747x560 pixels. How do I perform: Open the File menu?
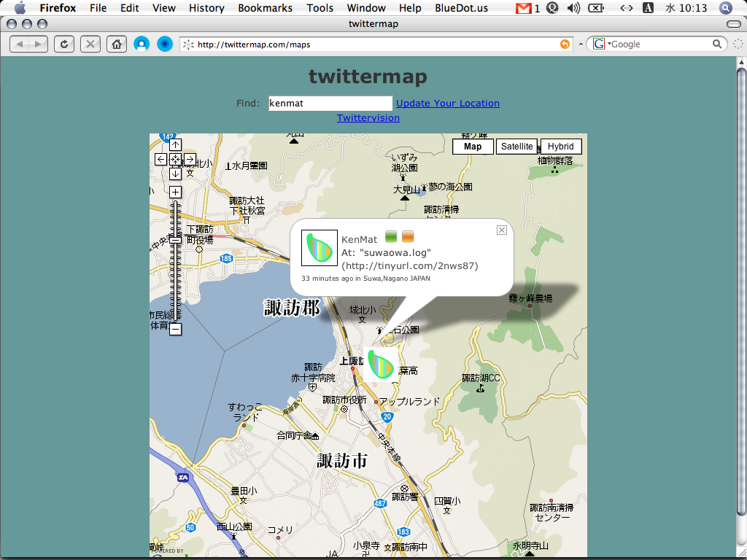(98, 7)
